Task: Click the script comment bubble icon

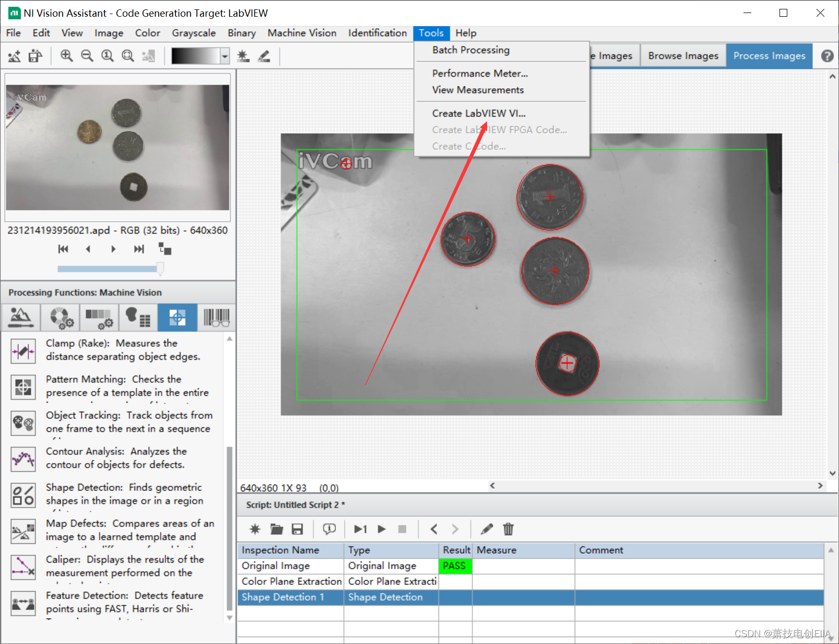Action: pos(329,529)
